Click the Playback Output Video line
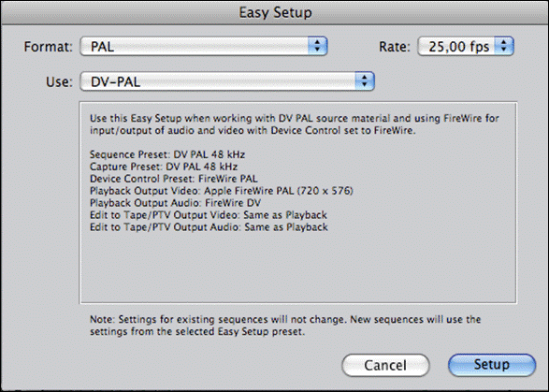 click(222, 191)
